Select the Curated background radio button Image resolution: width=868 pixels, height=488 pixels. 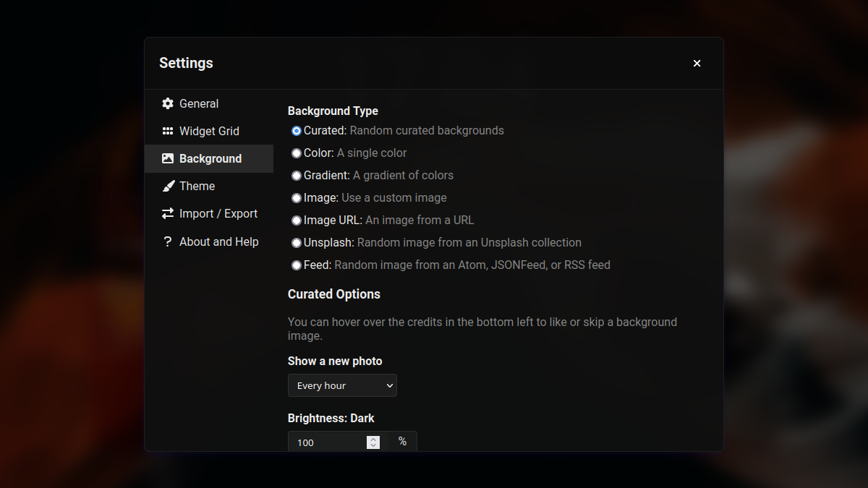[297, 131]
